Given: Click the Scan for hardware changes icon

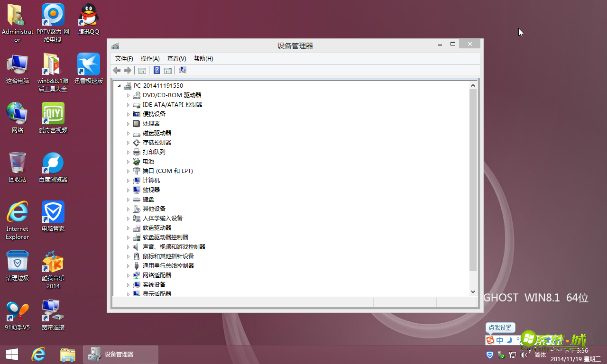Looking at the screenshot, I should 183,70.
